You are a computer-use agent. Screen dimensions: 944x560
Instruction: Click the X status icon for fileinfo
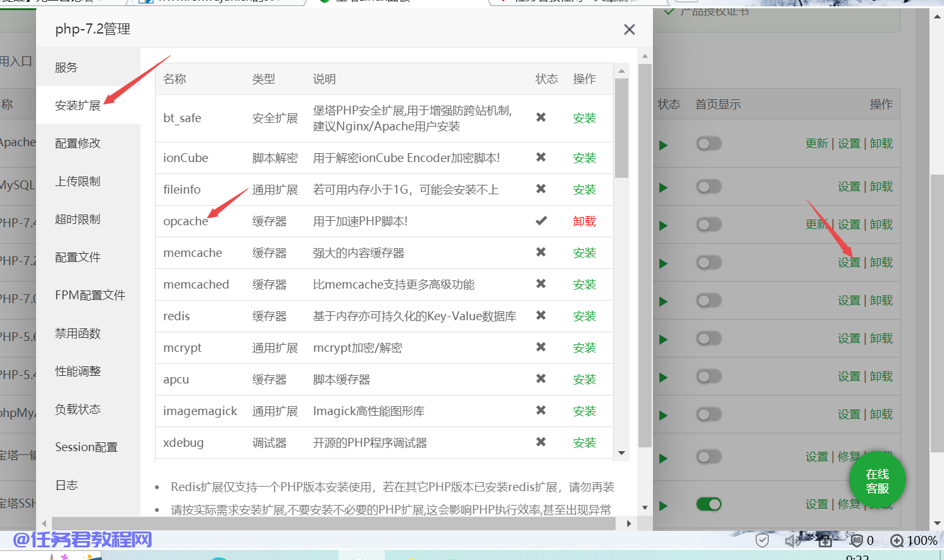[541, 189]
